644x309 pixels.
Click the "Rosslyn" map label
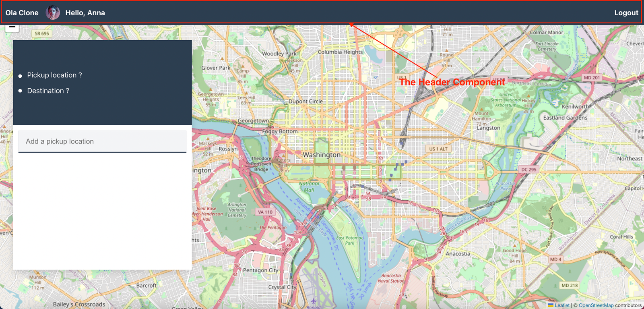point(228,149)
